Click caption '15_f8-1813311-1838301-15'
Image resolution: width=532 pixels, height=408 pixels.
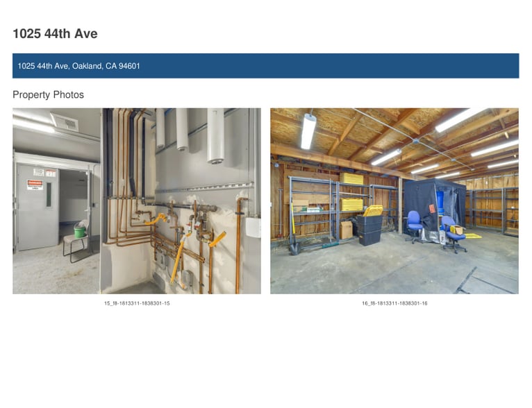click(137, 303)
